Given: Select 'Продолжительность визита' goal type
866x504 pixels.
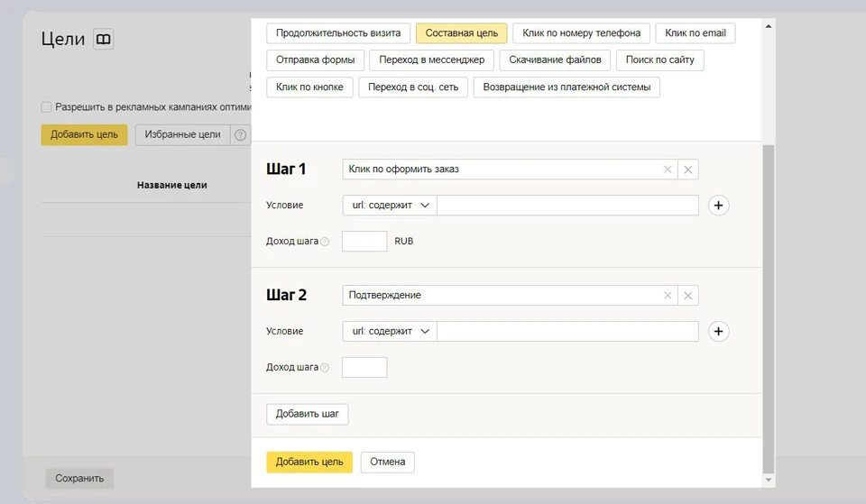Looking at the screenshot, I should click(338, 33).
